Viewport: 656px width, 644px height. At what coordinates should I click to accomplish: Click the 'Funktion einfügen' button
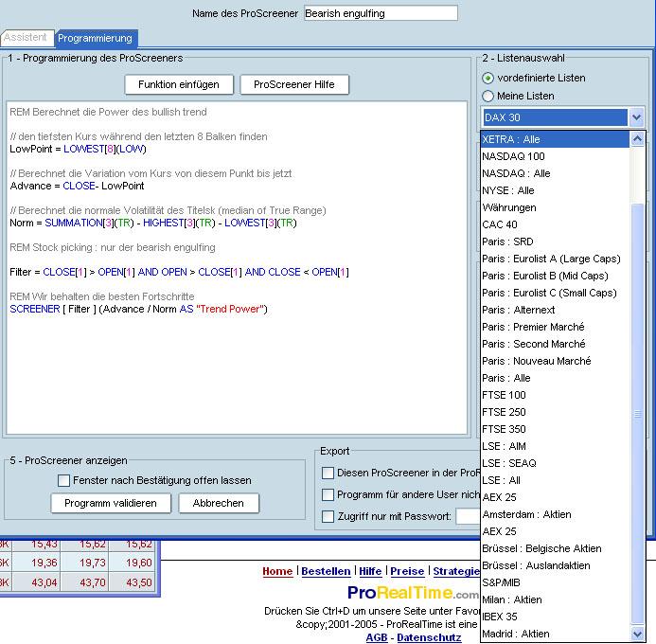pos(178,84)
